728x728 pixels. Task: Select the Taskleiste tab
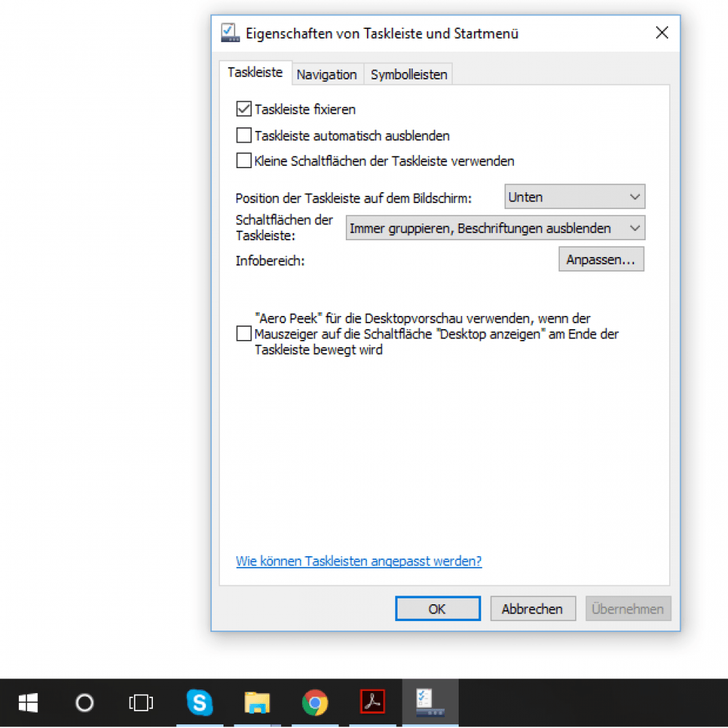[255, 72]
